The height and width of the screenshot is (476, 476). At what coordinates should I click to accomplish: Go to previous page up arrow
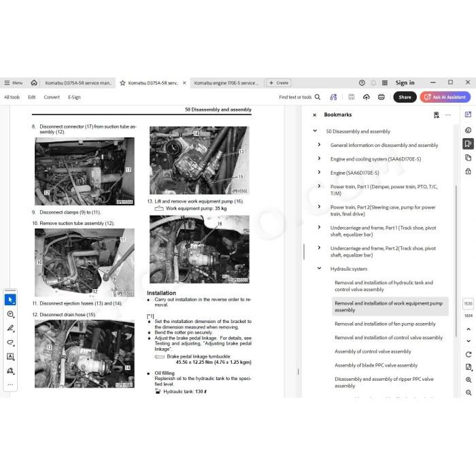pyautogui.click(x=469, y=329)
